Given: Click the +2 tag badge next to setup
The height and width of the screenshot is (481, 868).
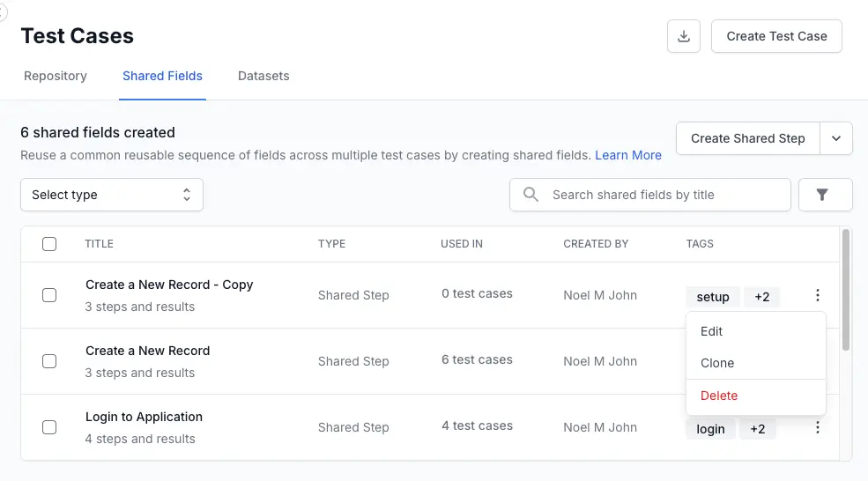Looking at the screenshot, I should click(761, 297).
